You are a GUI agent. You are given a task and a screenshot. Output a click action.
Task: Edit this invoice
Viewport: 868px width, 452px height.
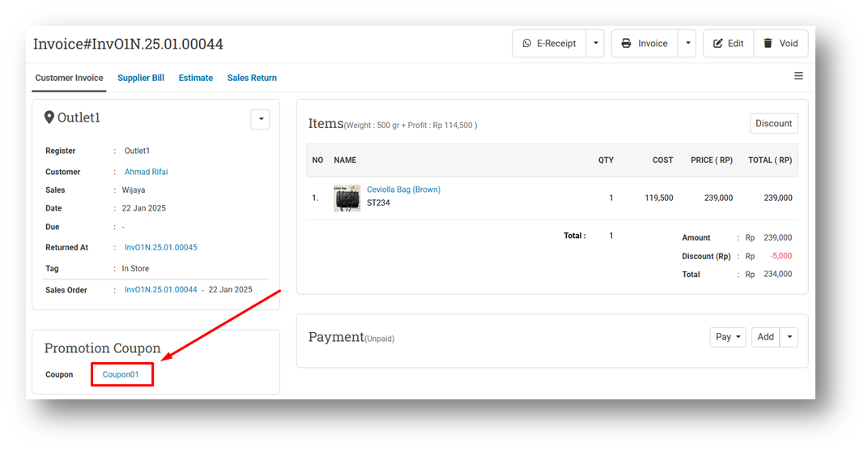729,43
